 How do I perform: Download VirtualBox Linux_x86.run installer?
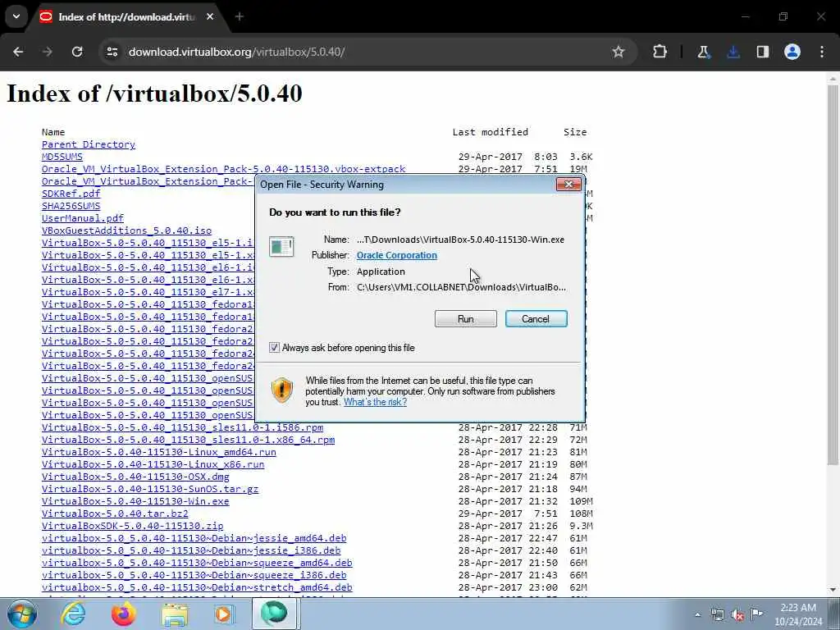tap(153, 464)
